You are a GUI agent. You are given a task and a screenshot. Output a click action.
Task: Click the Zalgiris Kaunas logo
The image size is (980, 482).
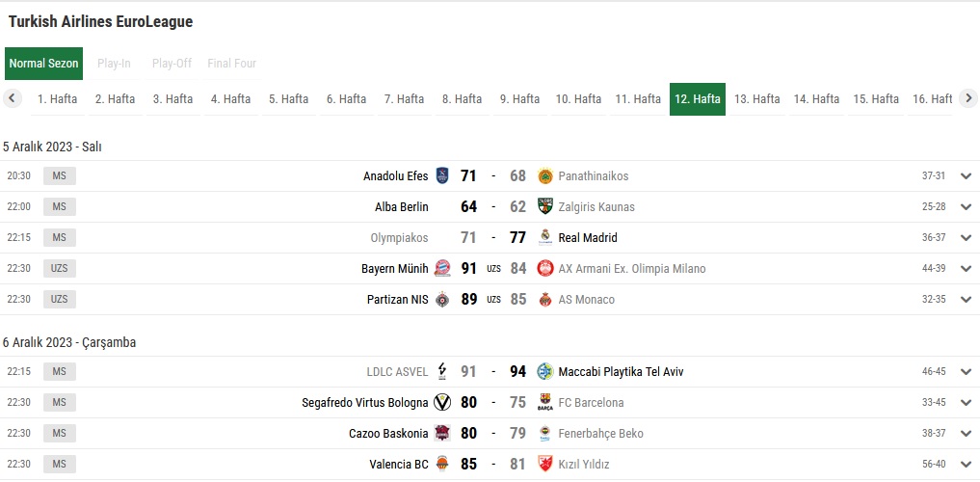coord(545,206)
